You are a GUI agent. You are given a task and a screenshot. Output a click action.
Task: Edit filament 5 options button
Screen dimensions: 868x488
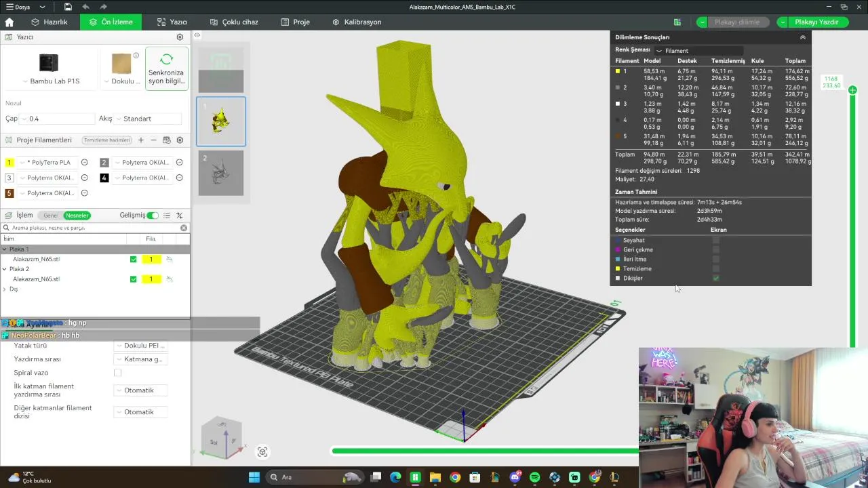pyautogui.click(x=85, y=193)
